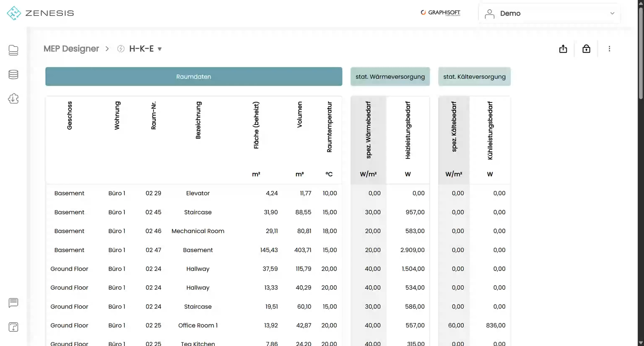
Task: Open the chat messages sidebar icon
Action: pos(13,303)
